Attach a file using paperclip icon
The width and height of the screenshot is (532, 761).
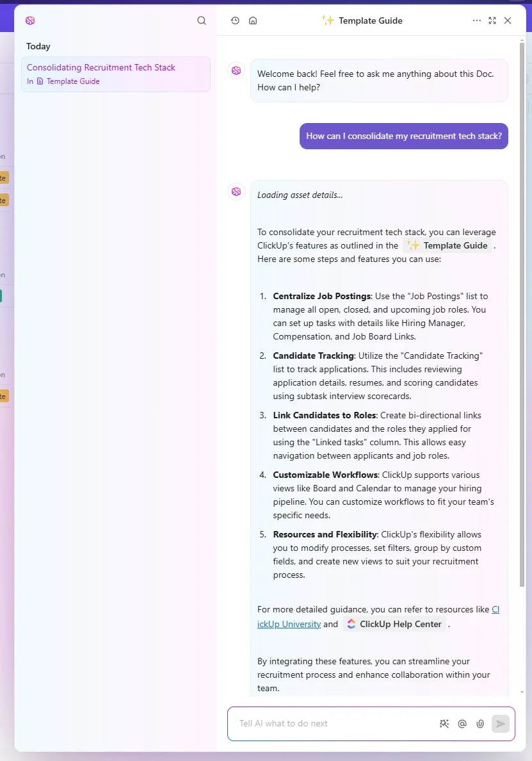480,724
